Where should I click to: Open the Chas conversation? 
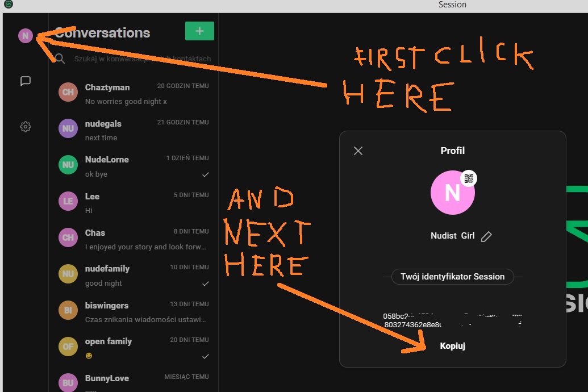tap(134, 239)
